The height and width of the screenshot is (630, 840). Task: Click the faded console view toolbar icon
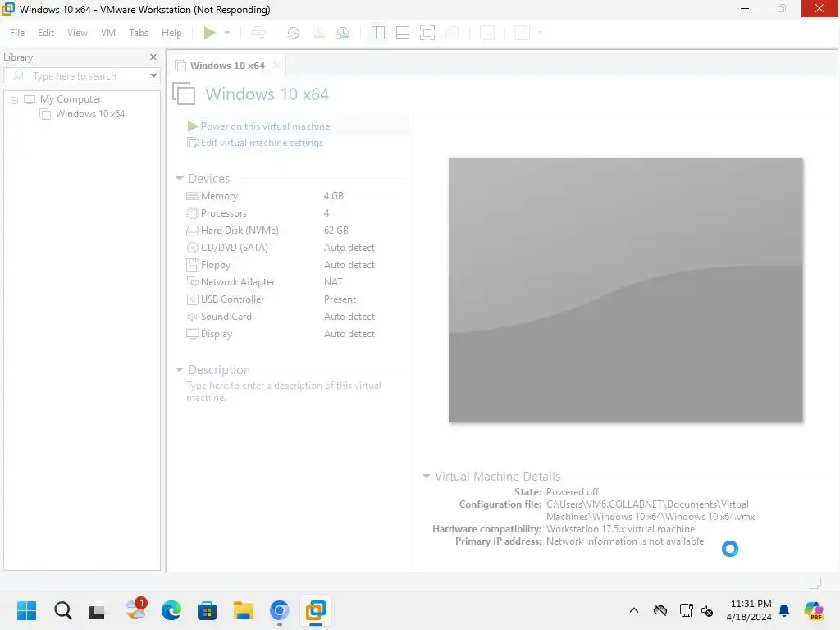pos(487,33)
